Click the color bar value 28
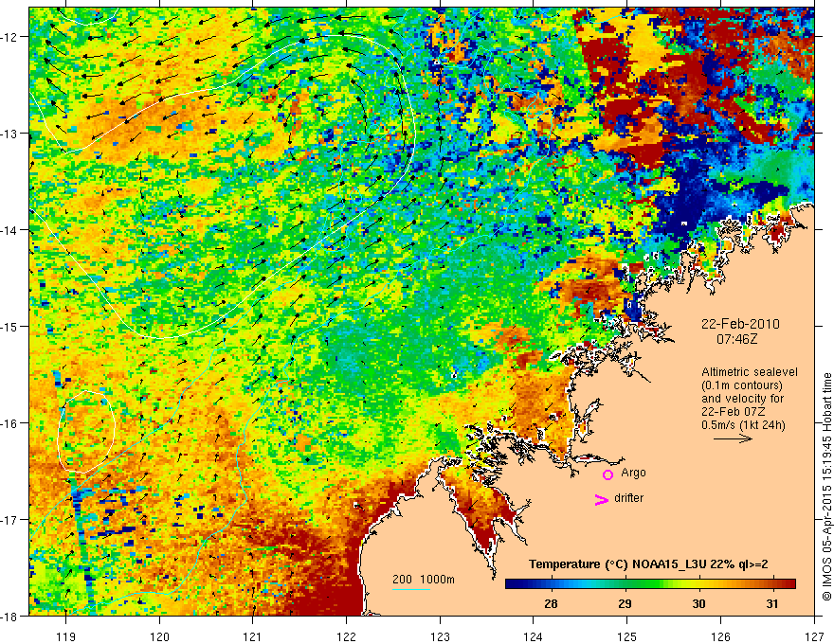The width and height of the screenshot is (834, 644). click(551, 603)
